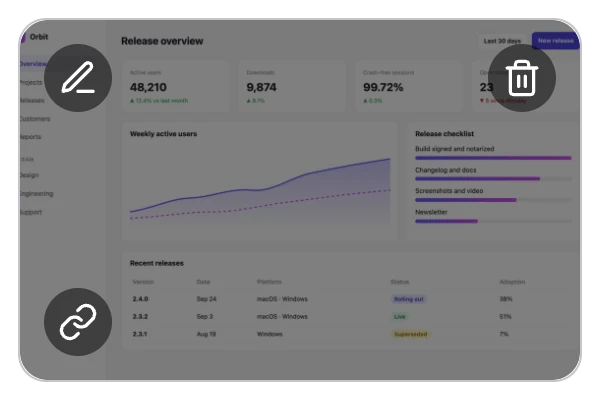Click the Adoption column header
The height and width of the screenshot is (400, 600).
pyautogui.click(x=512, y=282)
